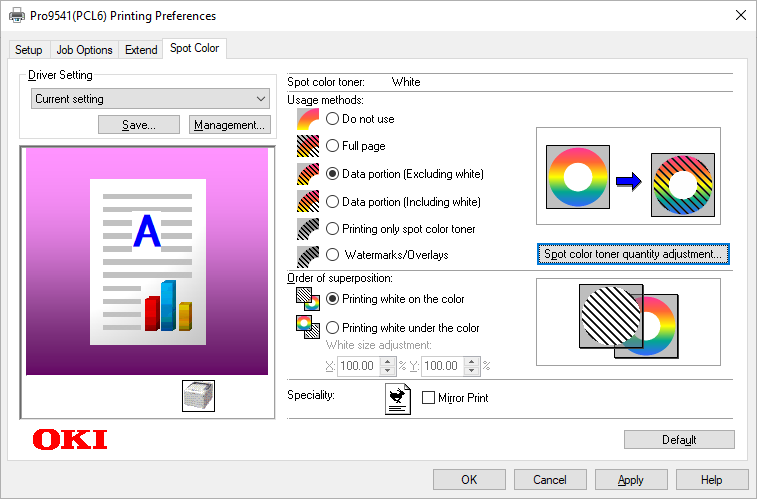Click the Mirror Print speciality icon
This screenshot has width=757, height=499.
tap(398, 399)
